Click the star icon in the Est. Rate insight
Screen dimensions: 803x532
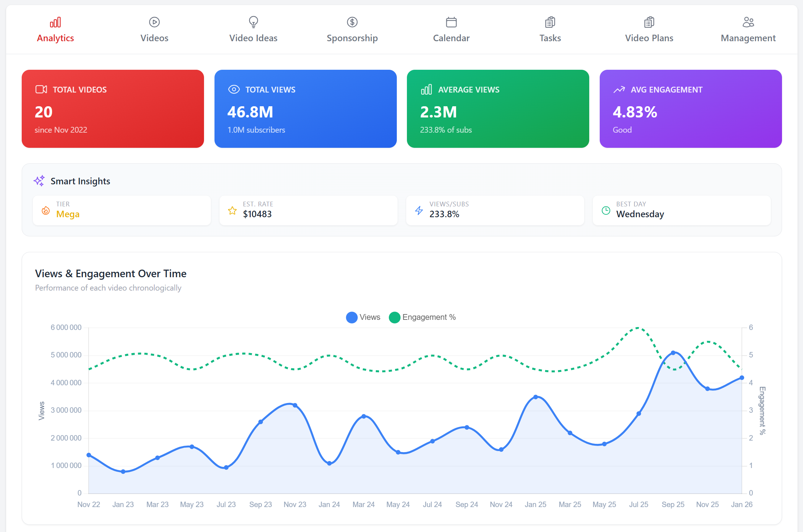[232, 210]
